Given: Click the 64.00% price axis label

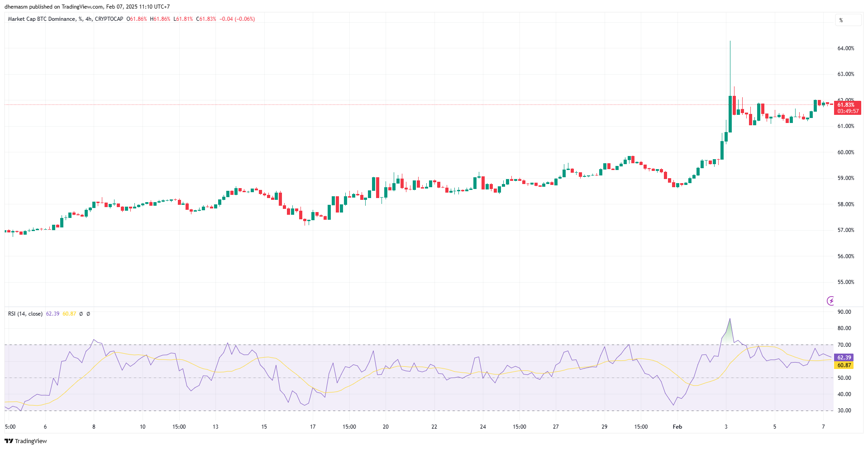Looking at the screenshot, I should pyautogui.click(x=846, y=48).
